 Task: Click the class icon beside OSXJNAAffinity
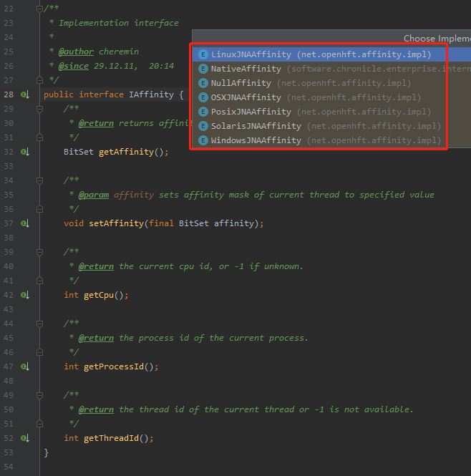pos(203,97)
